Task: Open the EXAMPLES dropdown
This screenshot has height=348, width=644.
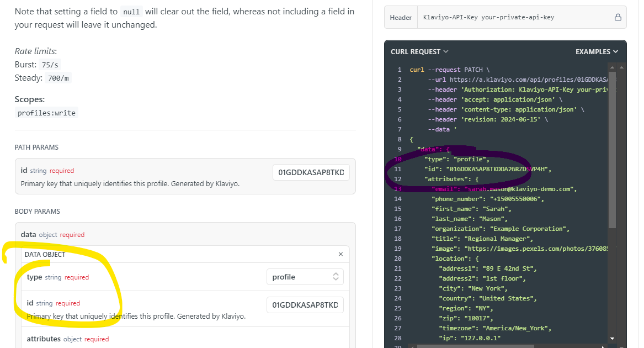Action: 597,52
